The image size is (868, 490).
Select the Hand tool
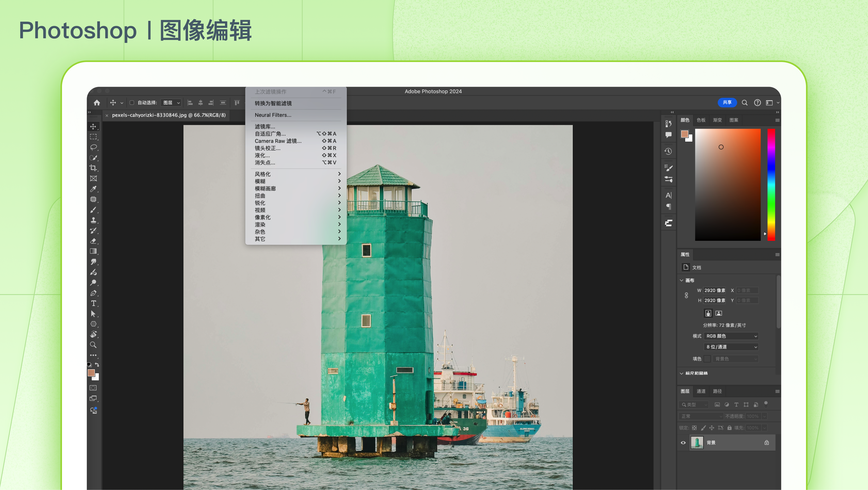click(93, 334)
